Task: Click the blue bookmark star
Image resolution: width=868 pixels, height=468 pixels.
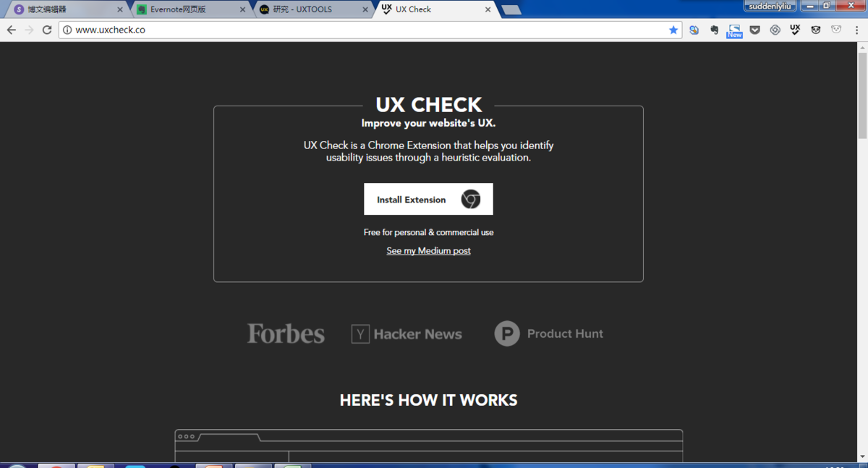Action: (673, 30)
